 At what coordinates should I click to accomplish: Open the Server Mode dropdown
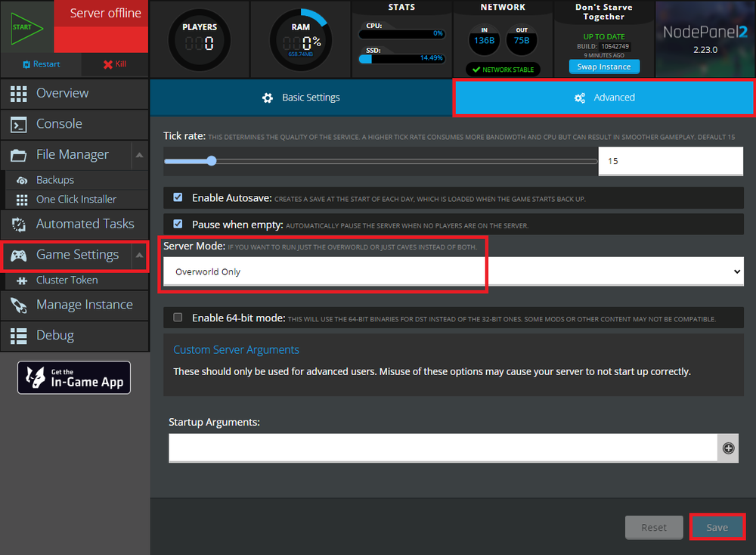(x=454, y=271)
